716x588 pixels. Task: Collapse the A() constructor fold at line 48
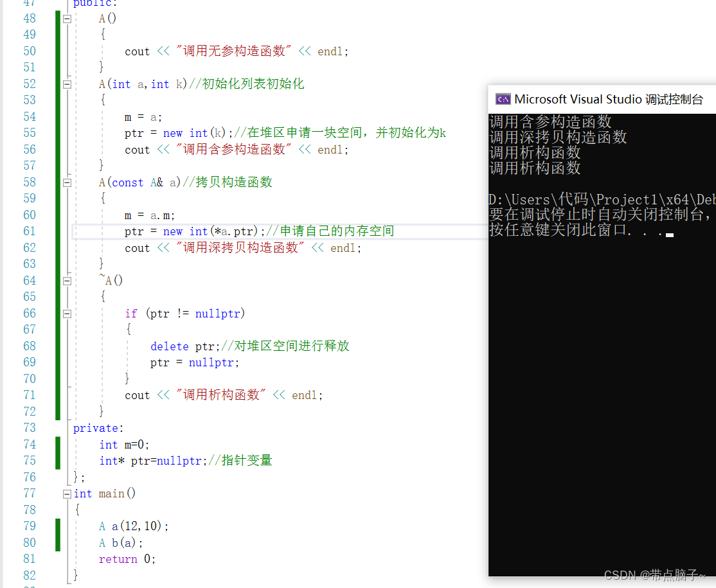67,19
